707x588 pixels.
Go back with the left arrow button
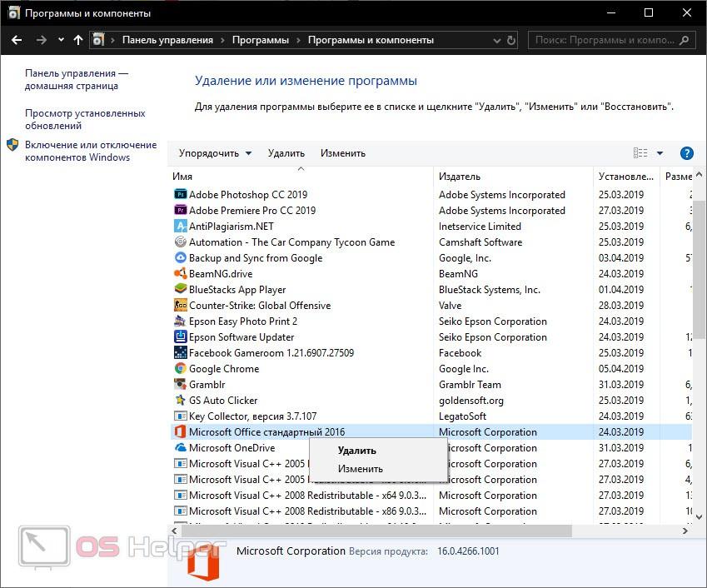pos(17,40)
